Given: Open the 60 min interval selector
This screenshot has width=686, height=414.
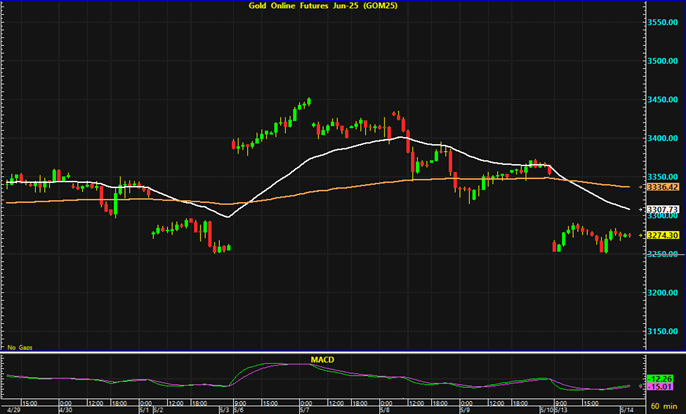Looking at the screenshot, I should pos(666,408).
